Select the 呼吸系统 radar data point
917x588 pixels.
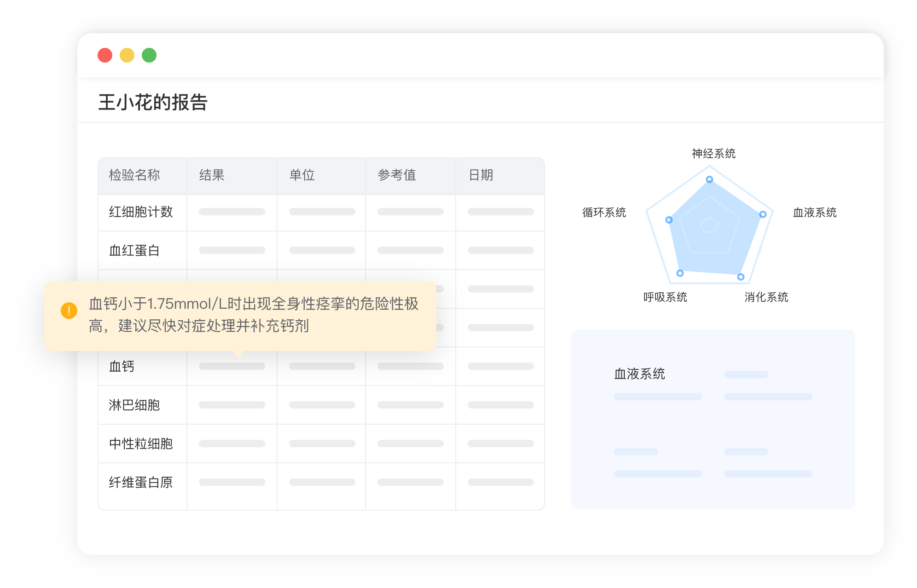pos(680,273)
